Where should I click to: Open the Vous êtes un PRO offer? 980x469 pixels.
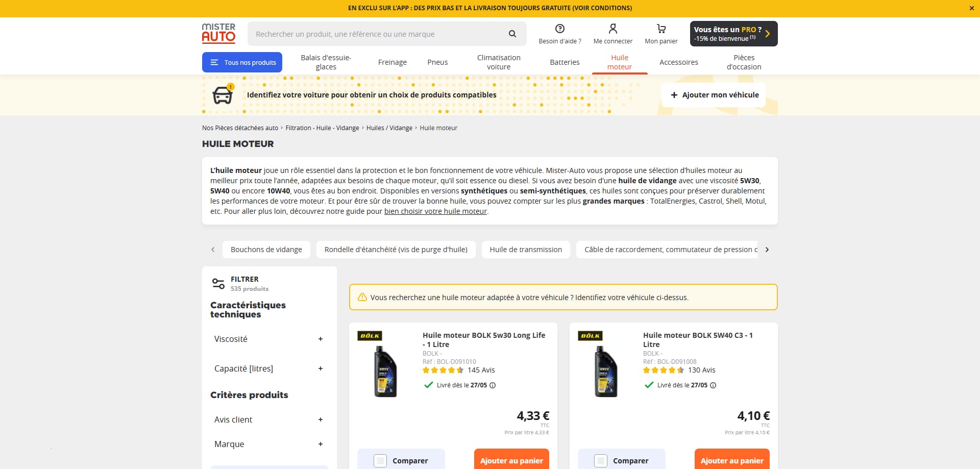pos(733,34)
